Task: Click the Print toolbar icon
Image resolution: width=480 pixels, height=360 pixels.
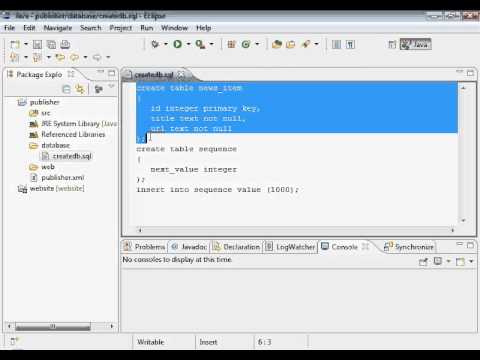Action: tap(65, 44)
